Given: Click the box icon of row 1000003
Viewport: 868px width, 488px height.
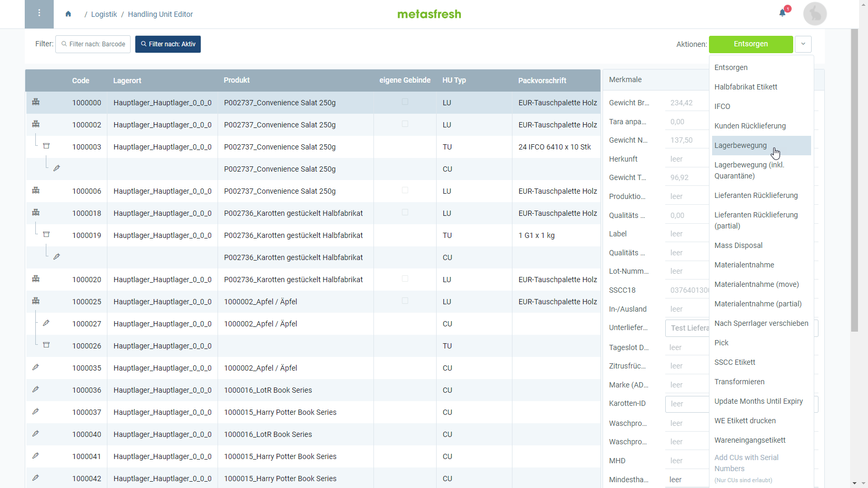Looking at the screenshot, I should pos(46,146).
